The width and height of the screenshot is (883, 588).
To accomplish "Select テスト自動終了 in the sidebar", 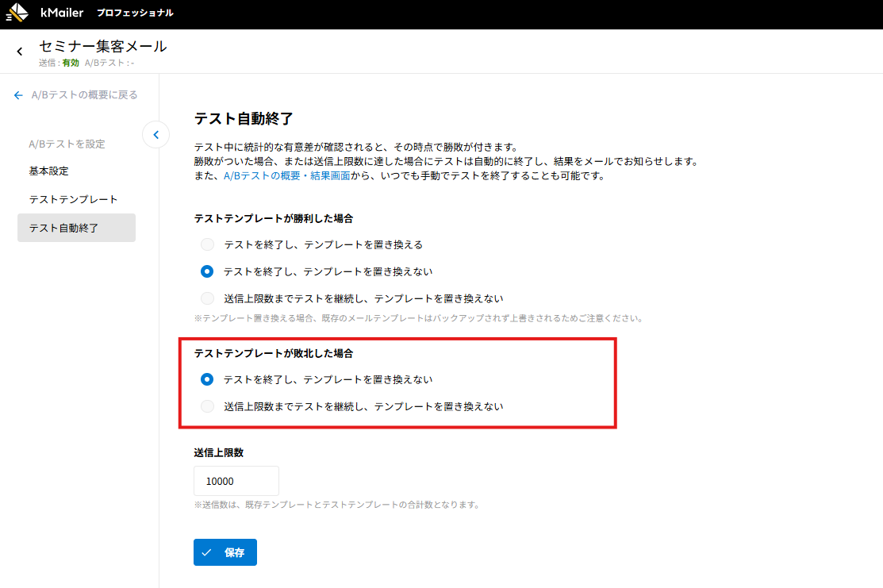I will coord(63,228).
